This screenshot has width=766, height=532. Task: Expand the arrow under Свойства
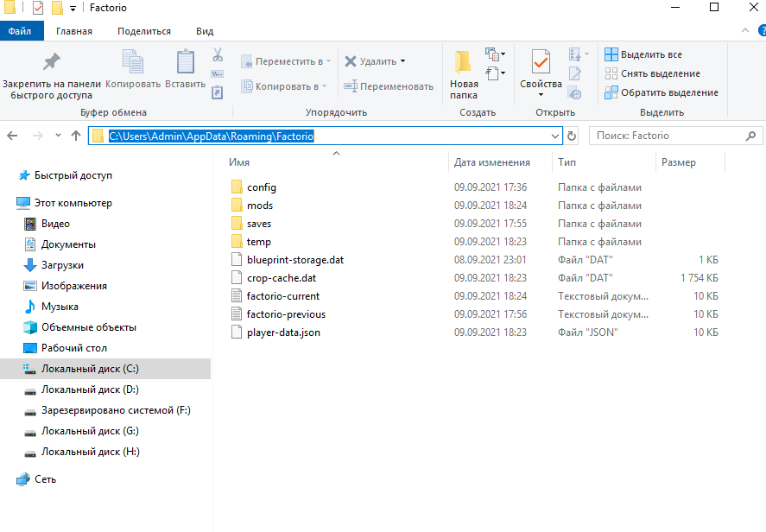pyautogui.click(x=541, y=95)
